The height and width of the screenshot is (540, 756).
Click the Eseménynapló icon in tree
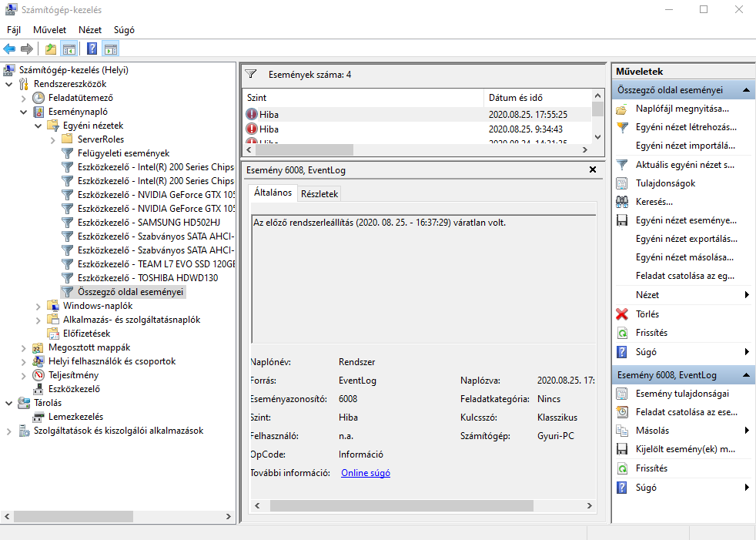pyautogui.click(x=38, y=112)
